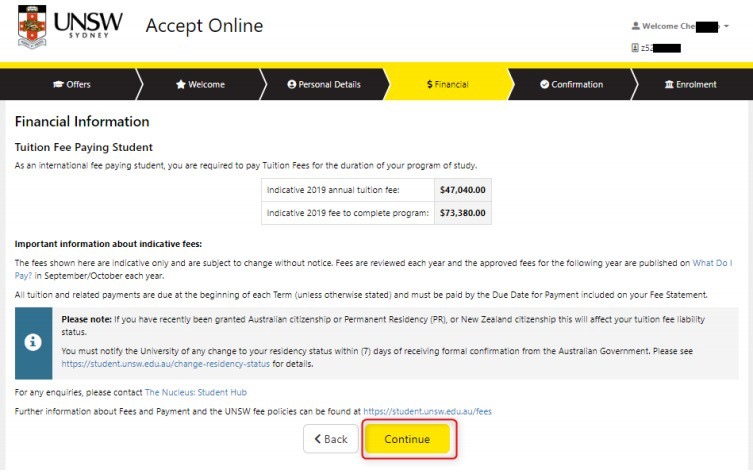The height and width of the screenshot is (472, 753).
Task: Click the checkmark icon on Confirmation step
Action: 544,85
